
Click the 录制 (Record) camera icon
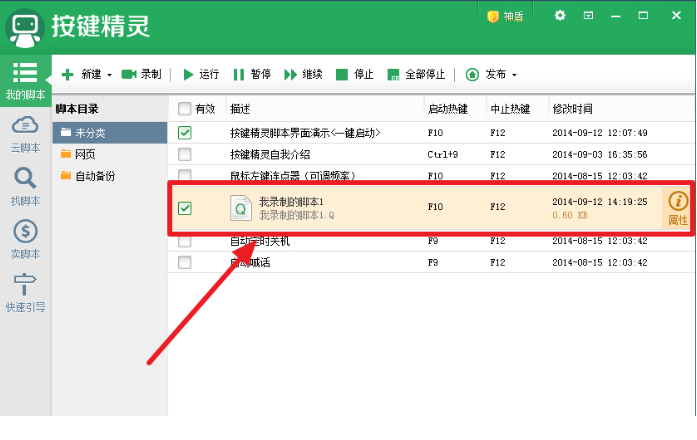tap(129, 74)
